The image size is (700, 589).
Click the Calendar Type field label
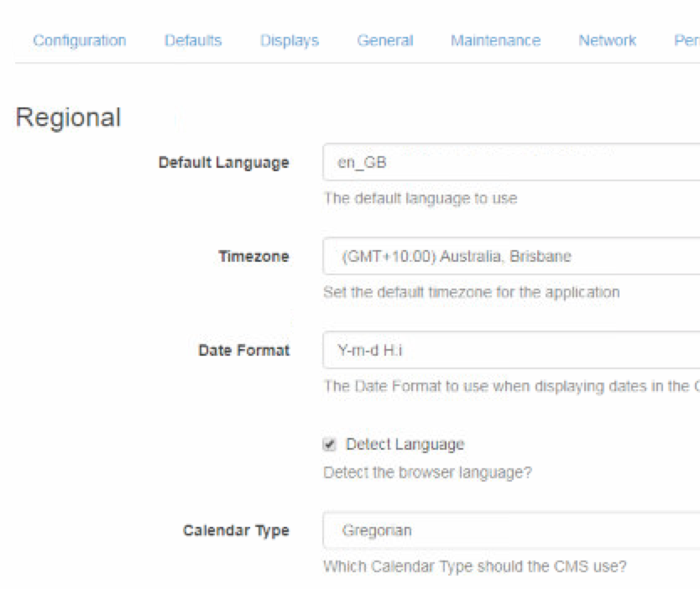click(236, 530)
